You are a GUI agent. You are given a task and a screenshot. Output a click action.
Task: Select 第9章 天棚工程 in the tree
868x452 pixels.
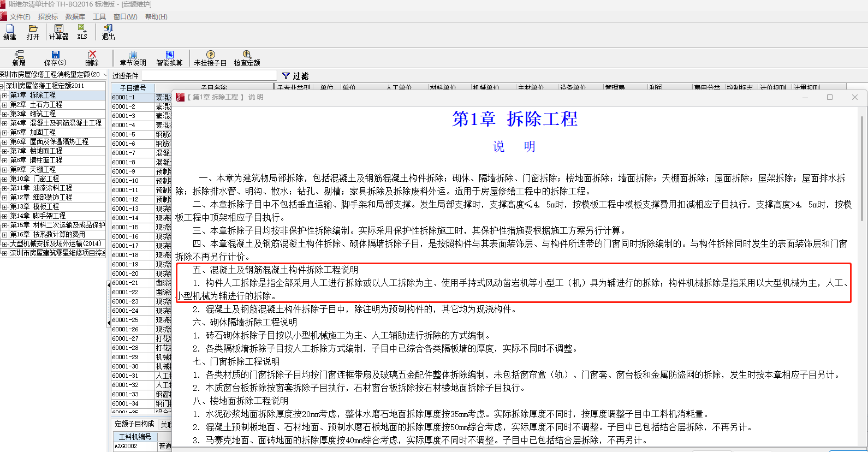click(x=33, y=169)
